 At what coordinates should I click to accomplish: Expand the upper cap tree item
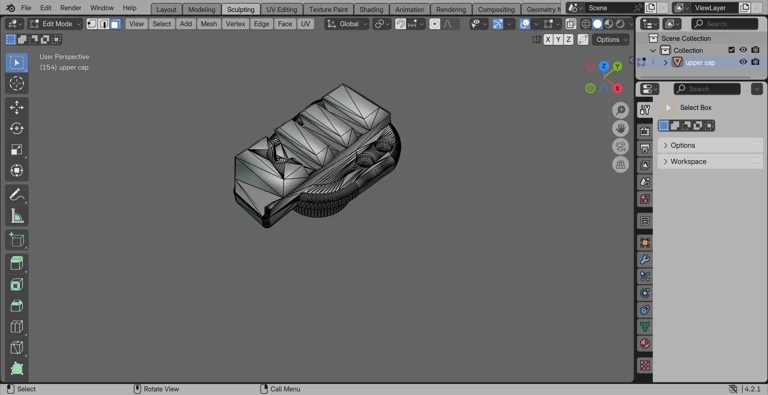point(666,62)
